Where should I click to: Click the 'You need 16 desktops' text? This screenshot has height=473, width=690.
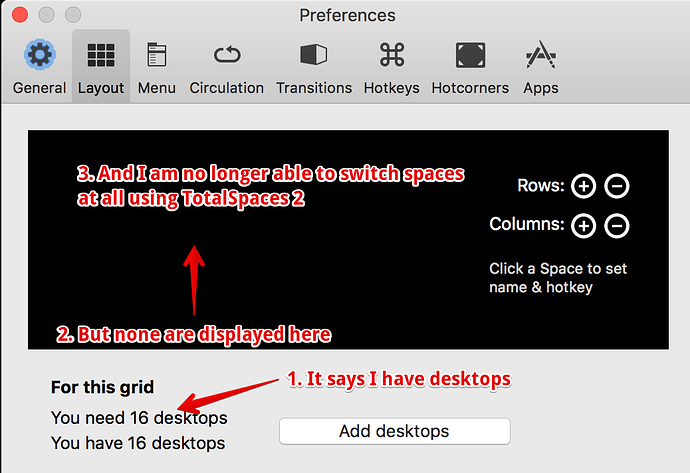139,418
